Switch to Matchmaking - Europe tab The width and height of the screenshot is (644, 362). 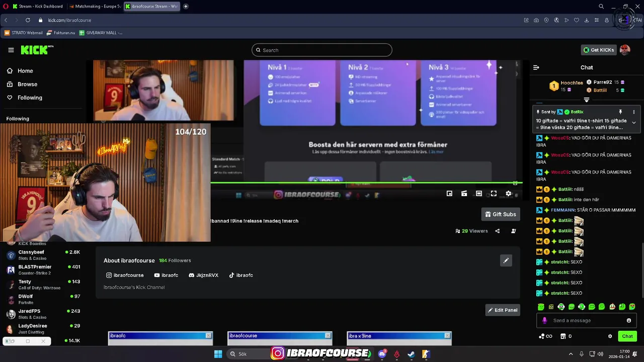[x=95, y=6]
